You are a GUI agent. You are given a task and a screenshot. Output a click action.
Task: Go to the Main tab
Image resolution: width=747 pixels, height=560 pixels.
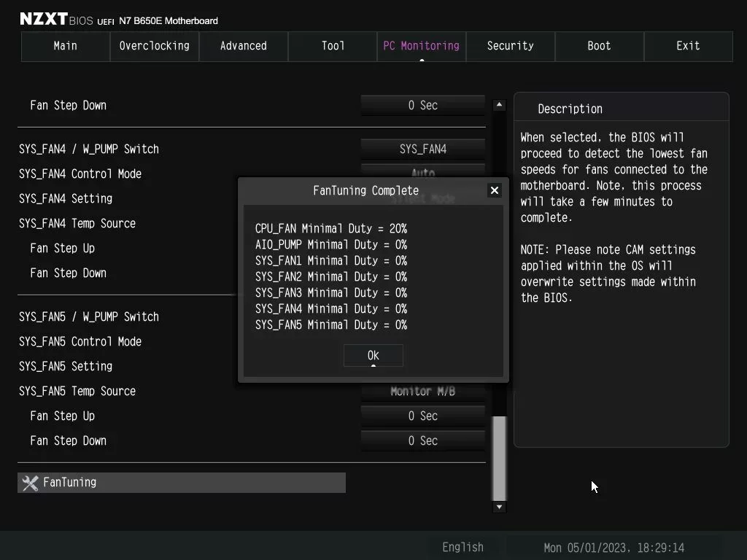[65, 46]
